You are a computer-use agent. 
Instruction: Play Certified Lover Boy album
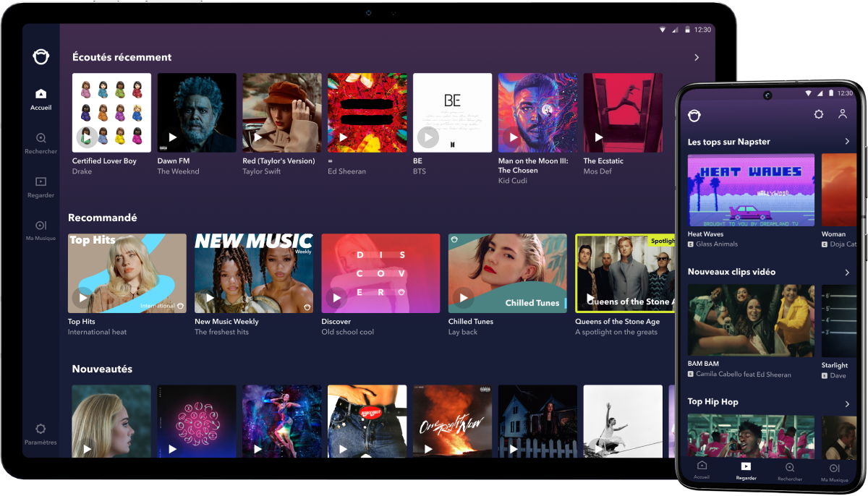86,137
